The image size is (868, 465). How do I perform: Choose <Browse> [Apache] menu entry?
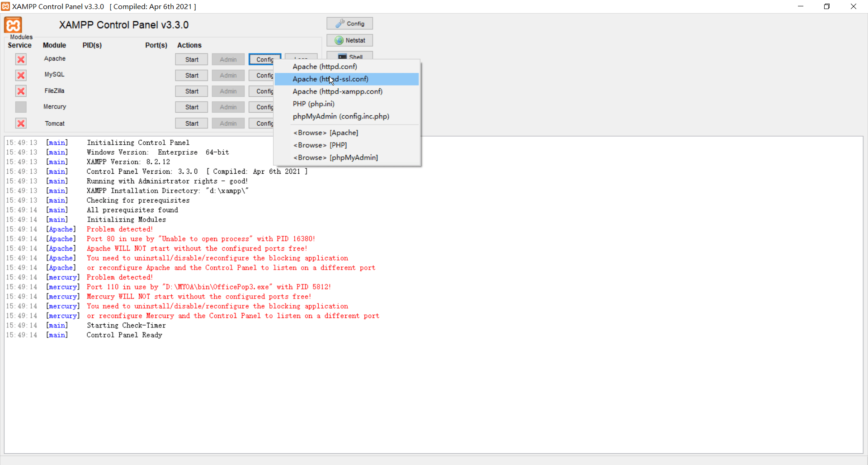coord(347,133)
